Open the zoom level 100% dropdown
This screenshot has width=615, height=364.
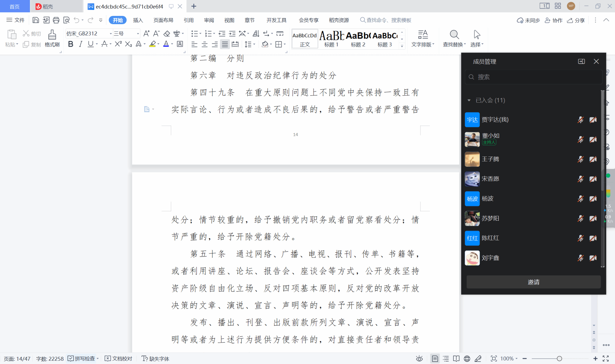[509, 359]
